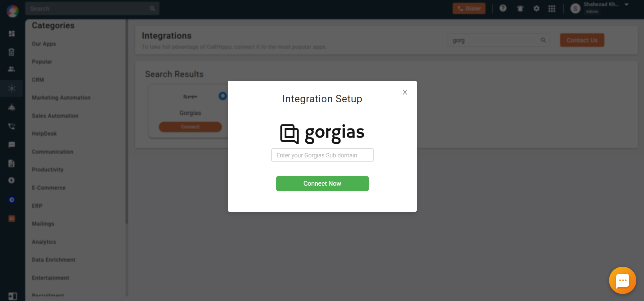The image size is (644, 301).
Task: Click the blue info icon on Gorgias card
Action: pyautogui.click(x=222, y=96)
